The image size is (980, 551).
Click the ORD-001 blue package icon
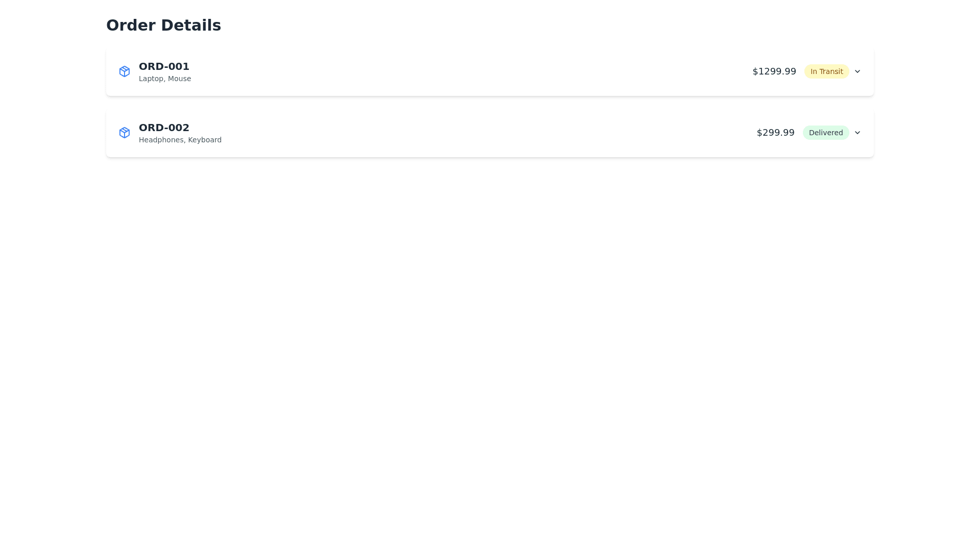[x=124, y=71]
